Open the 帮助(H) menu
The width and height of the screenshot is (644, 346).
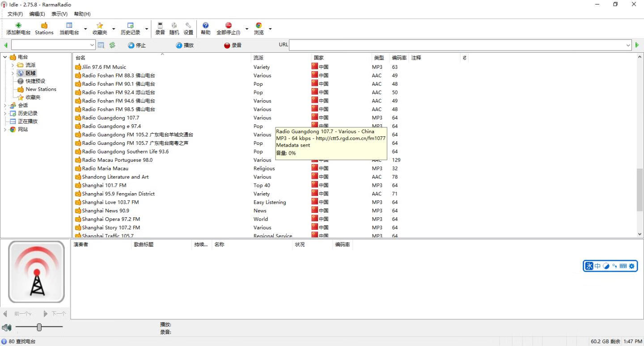(x=82, y=14)
